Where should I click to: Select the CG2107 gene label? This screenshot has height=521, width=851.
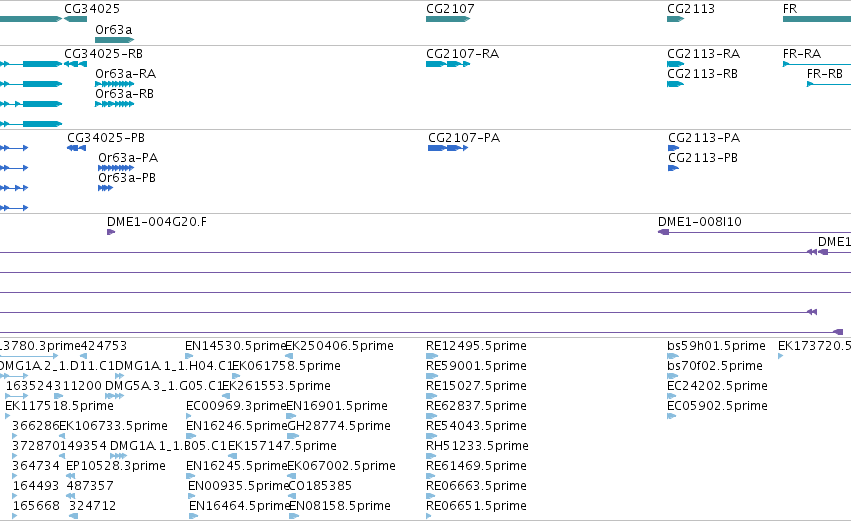coord(450,9)
